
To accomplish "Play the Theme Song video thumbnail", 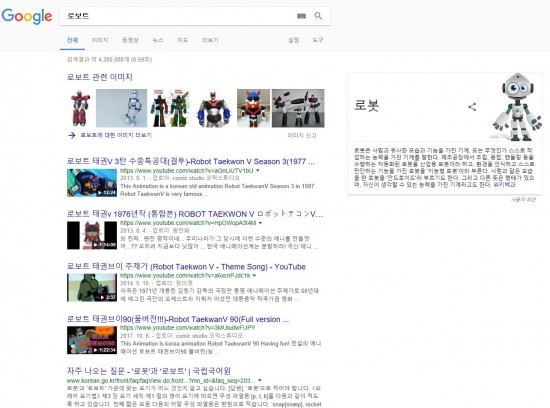I will 92,288.
